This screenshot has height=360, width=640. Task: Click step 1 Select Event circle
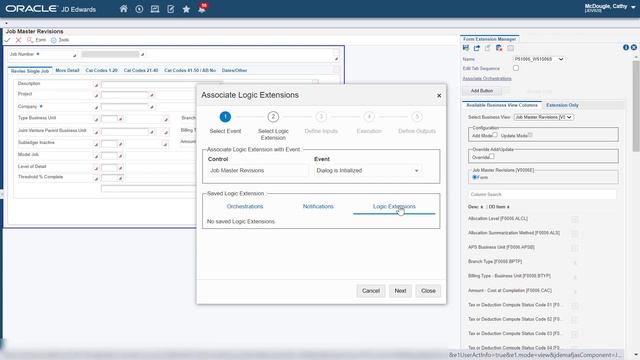pos(225,117)
